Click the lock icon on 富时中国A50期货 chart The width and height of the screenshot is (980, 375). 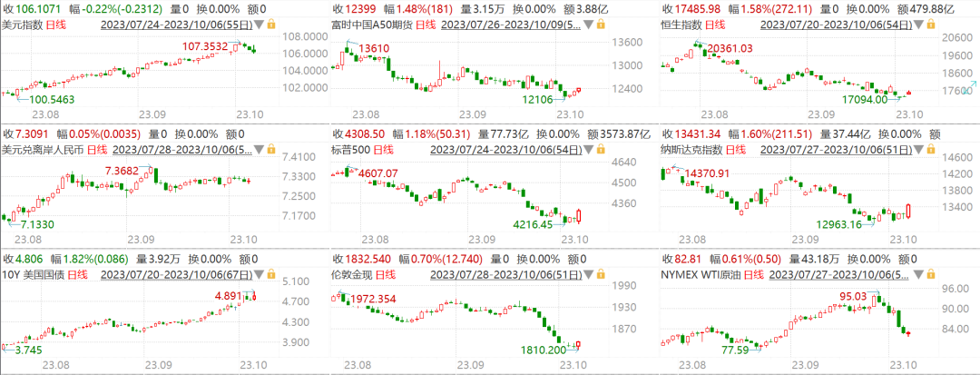pos(600,25)
